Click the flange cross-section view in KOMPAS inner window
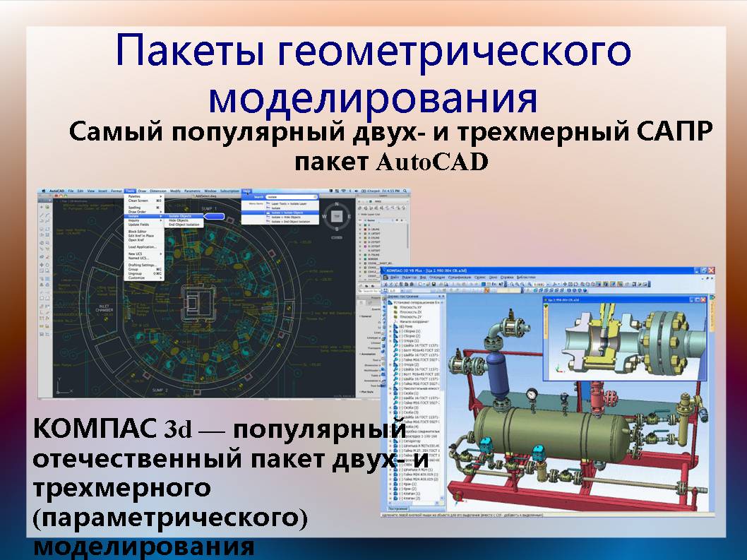Image resolution: width=747 pixels, height=560 pixels. 626,342
